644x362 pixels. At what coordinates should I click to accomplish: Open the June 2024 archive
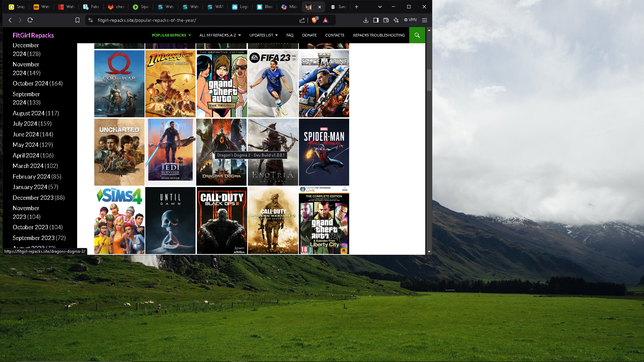tap(26, 134)
